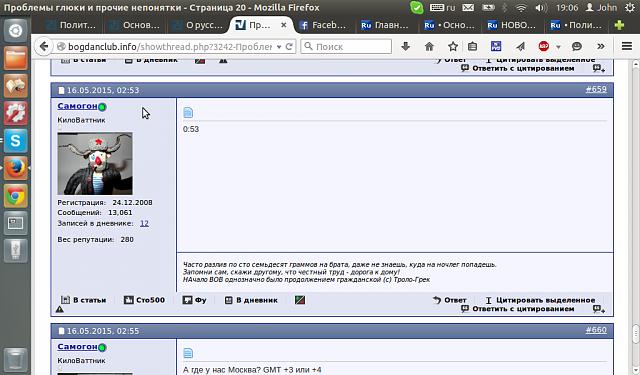The height and width of the screenshot is (375, 640).
Task: Click the multi-quote icon for post #659
Action: point(599,309)
